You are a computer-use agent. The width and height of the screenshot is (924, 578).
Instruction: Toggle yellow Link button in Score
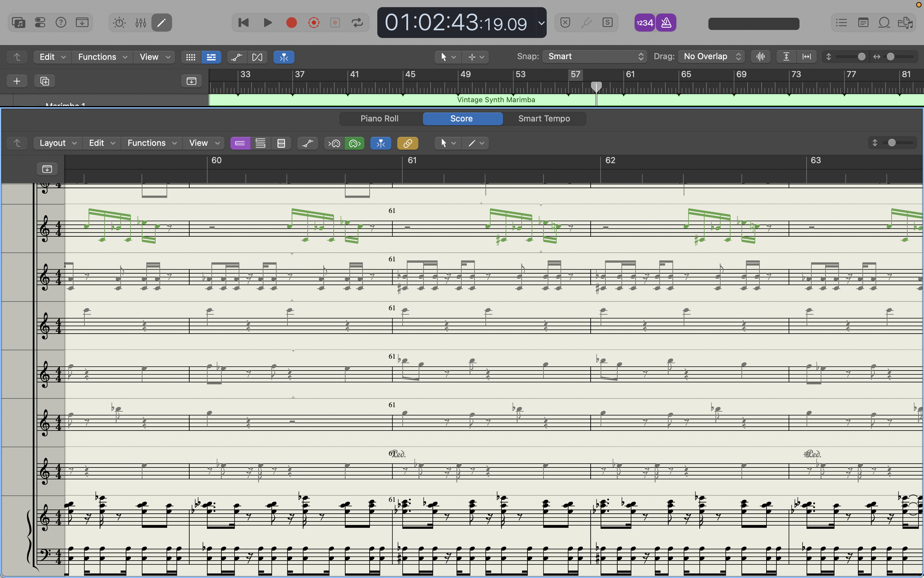coord(408,143)
